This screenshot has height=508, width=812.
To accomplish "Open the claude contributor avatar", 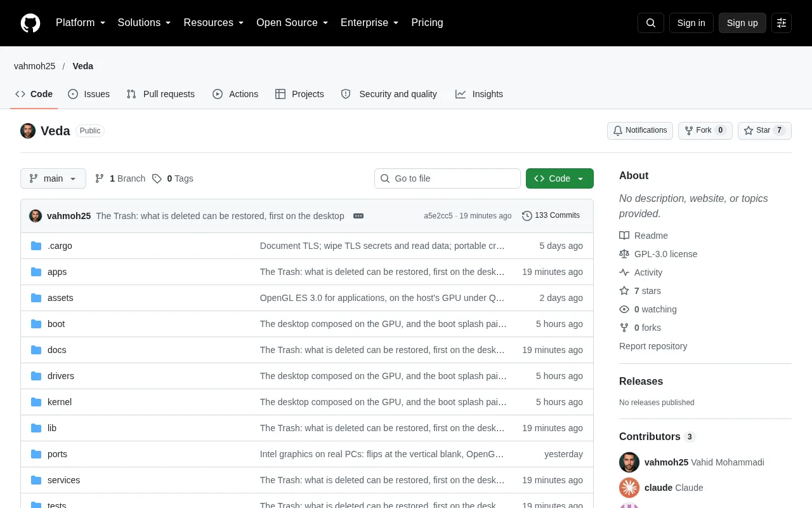I will [629, 488].
